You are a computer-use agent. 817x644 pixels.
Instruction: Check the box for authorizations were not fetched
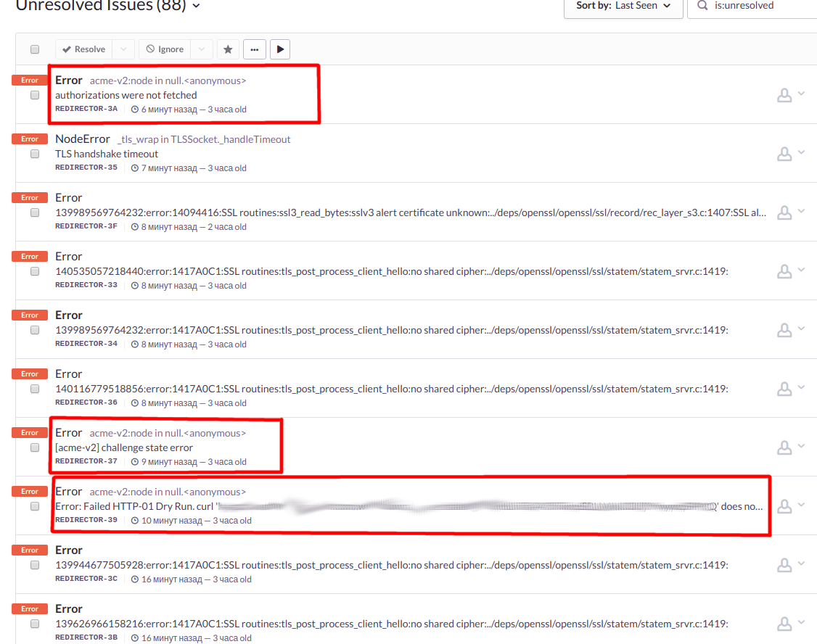click(x=35, y=95)
